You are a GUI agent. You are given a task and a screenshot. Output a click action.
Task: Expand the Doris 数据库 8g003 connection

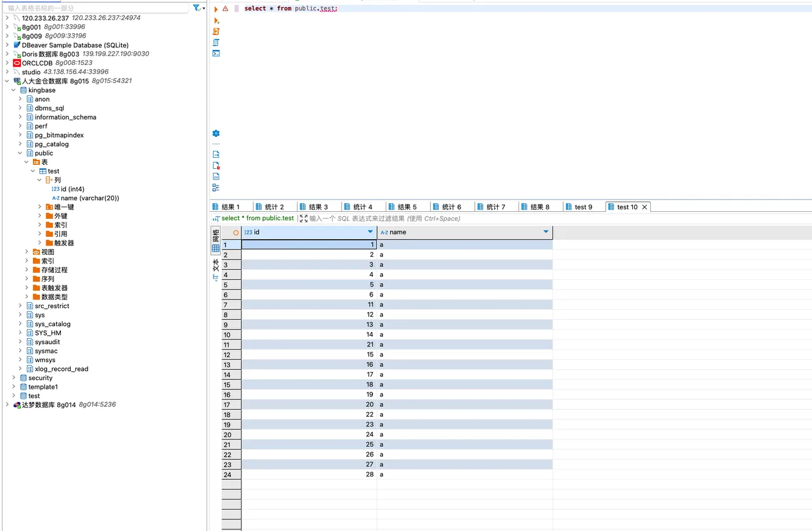[7, 54]
